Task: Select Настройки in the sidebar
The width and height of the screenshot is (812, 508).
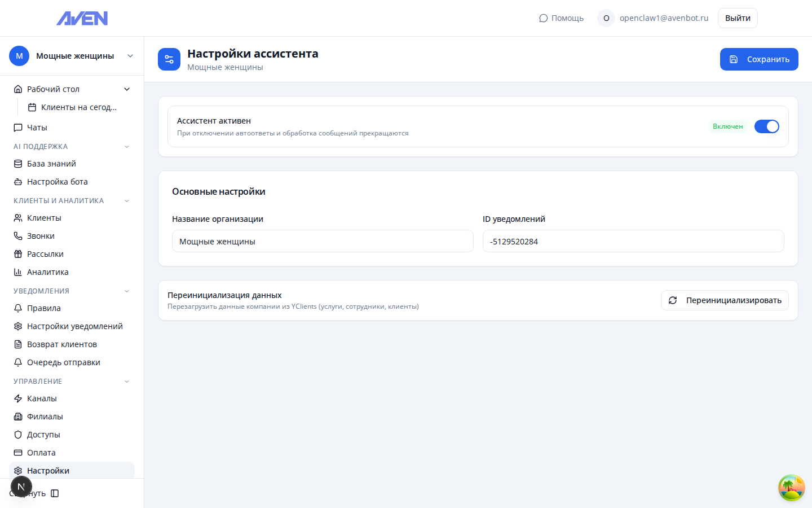Action: [48, 470]
